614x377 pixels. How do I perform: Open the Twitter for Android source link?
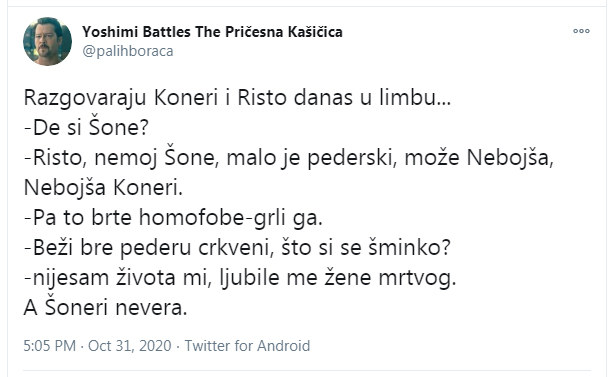pyautogui.click(x=247, y=346)
